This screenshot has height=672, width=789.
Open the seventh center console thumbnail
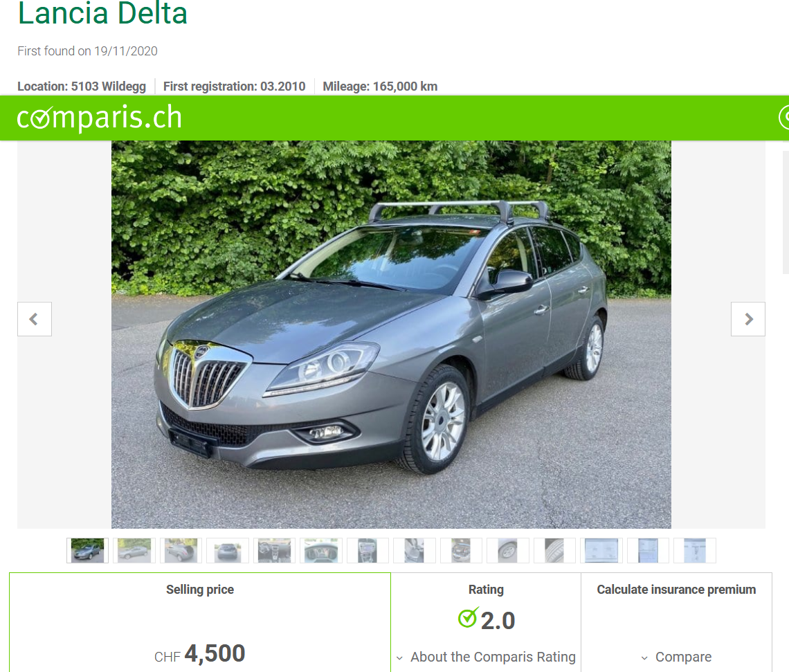point(368,550)
